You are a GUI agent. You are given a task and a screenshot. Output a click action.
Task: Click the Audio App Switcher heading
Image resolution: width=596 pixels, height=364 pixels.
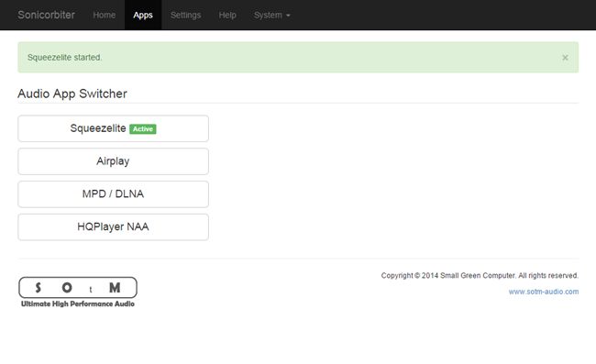[x=72, y=94]
